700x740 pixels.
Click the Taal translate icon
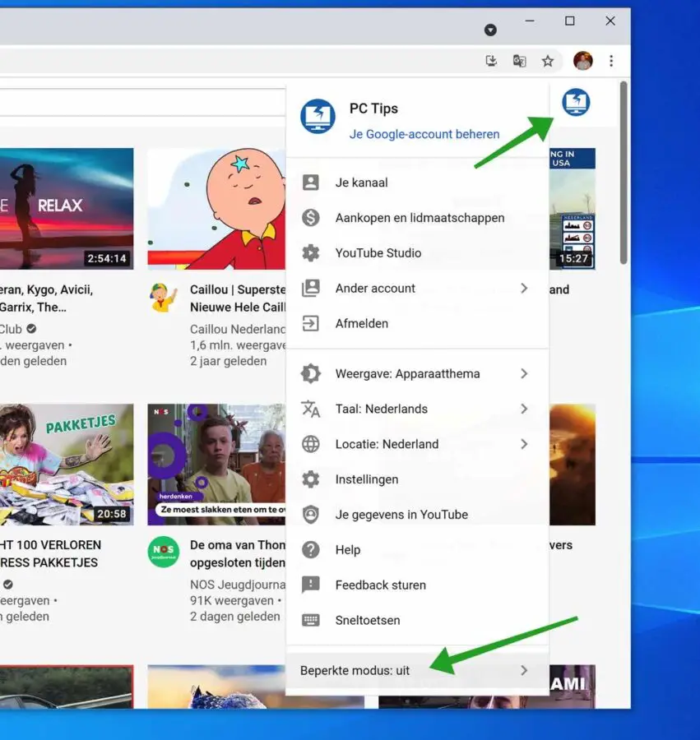click(311, 409)
